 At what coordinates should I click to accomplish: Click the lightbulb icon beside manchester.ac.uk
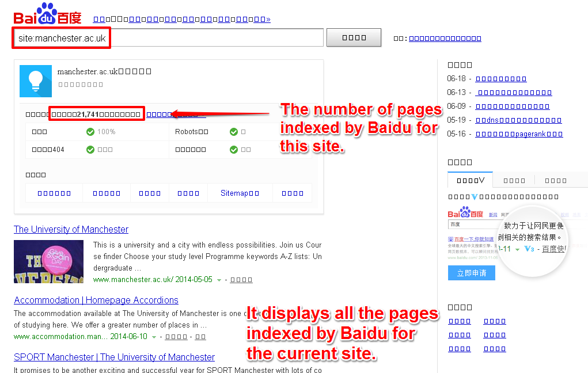36,81
